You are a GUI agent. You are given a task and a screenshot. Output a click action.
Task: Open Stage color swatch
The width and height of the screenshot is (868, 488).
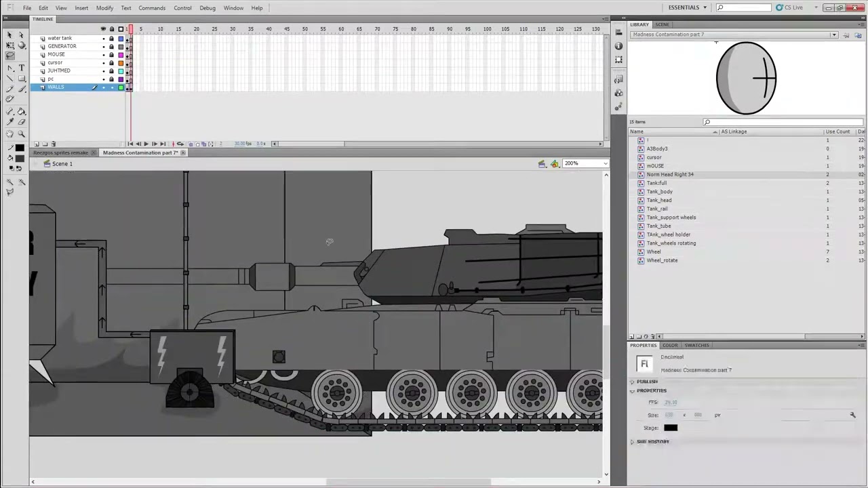click(x=671, y=428)
